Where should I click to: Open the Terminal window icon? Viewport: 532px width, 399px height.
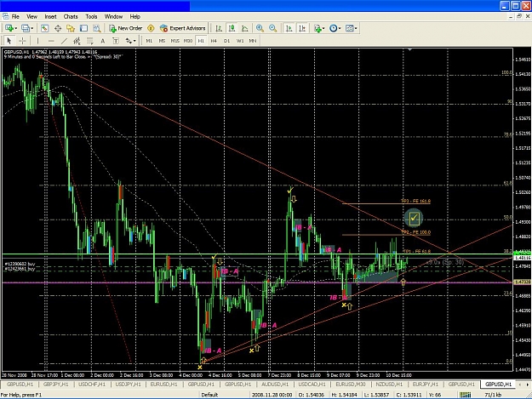point(83,28)
